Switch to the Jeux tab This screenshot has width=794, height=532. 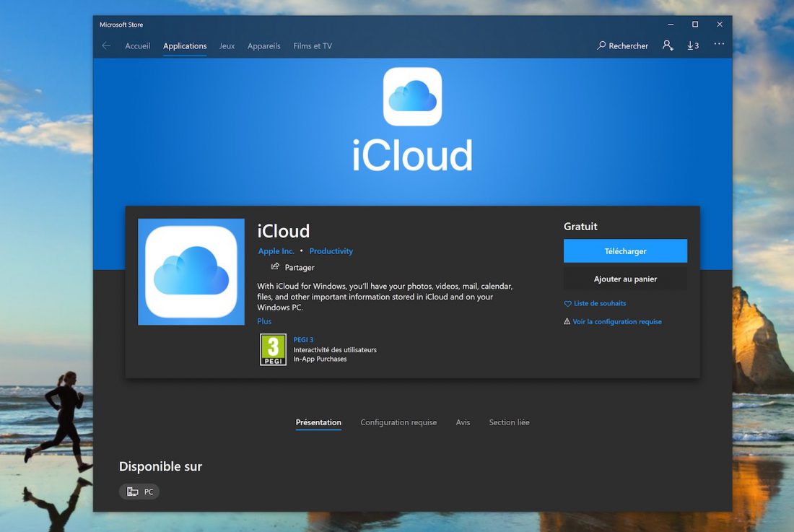[226, 45]
